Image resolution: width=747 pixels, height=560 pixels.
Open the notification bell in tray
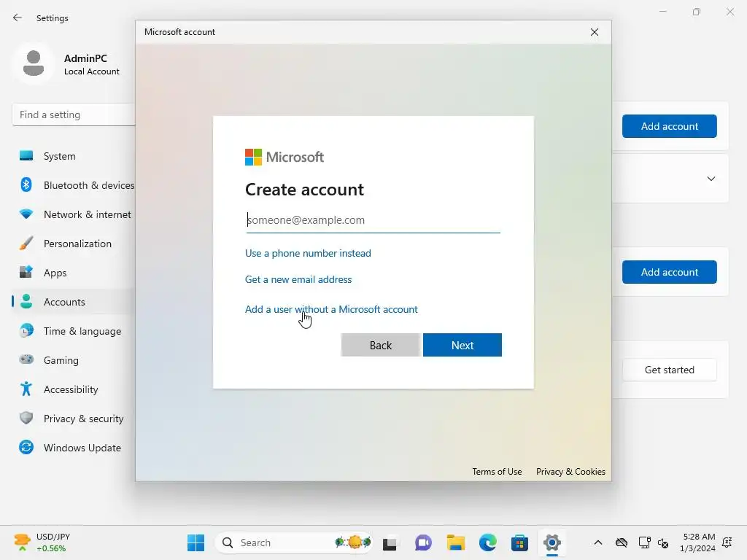coord(727,542)
